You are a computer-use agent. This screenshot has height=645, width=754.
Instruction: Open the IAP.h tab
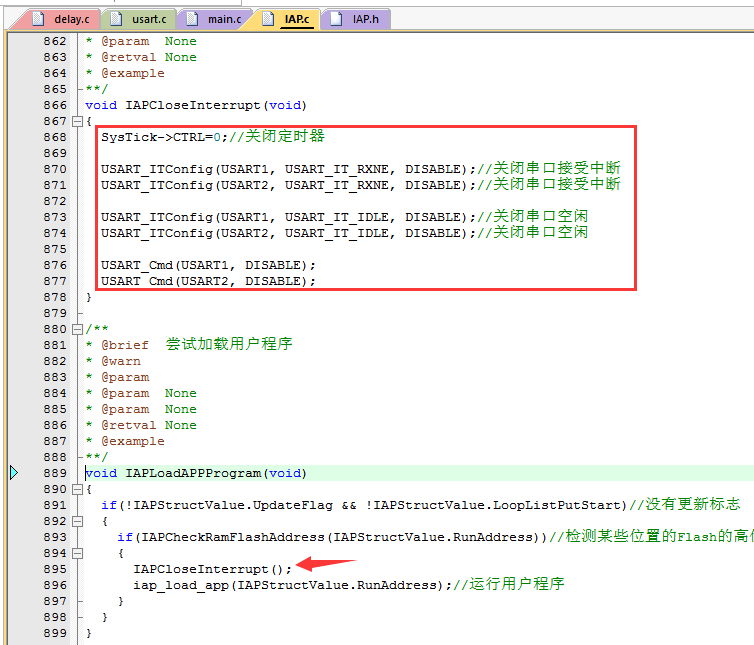pos(355,19)
